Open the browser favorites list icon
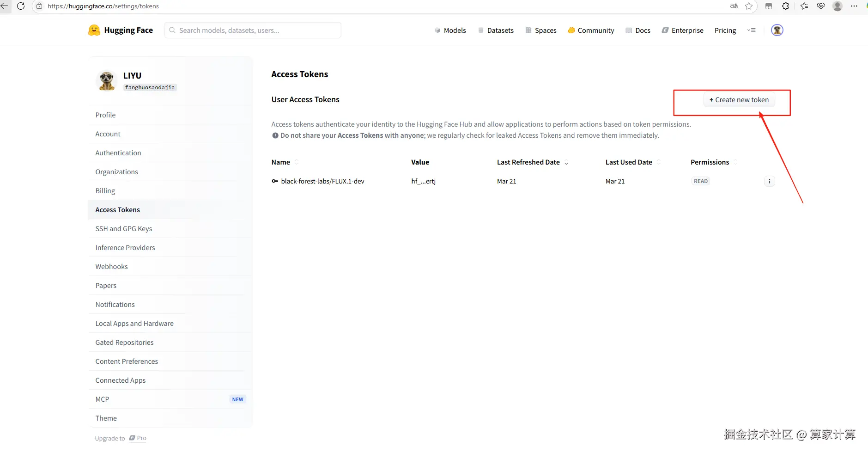The image size is (868, 453). click(x=804, y=6)
